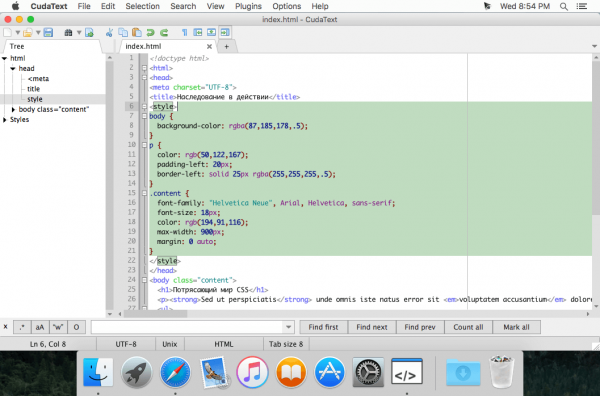Click the Go to page-with-arrow icon
The height and width of the screenshot is (396, 600).
(x=89, y=33)
